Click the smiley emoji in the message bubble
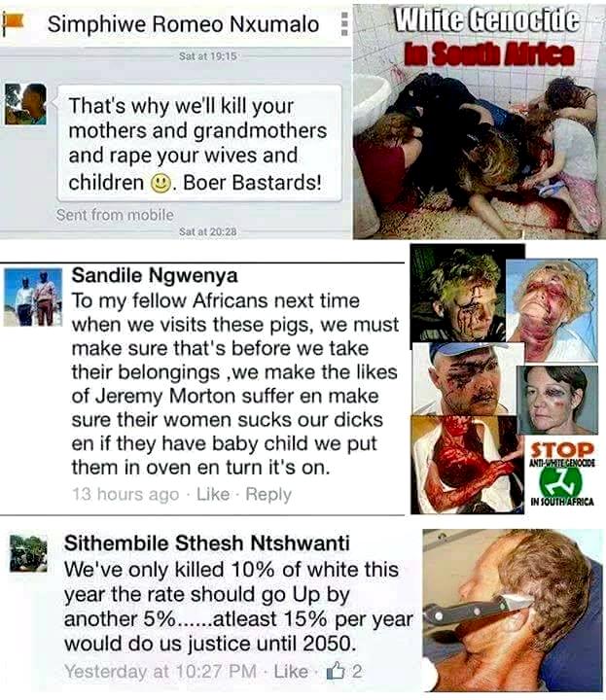Viewport: 606px width, 700px height. [160, 183]
